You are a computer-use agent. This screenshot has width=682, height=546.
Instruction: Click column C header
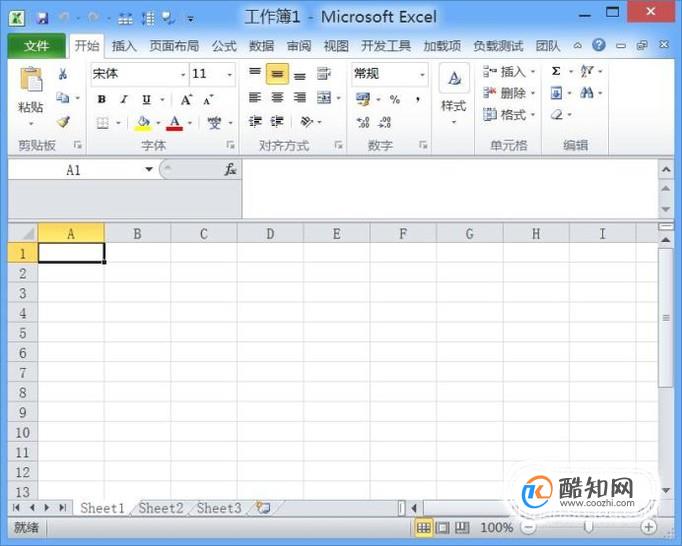(x=204, y=234)
